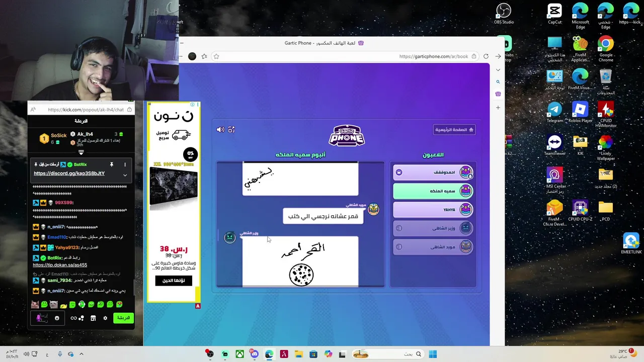Click world map mousepad ad image
644x362 pixels.
174,190
